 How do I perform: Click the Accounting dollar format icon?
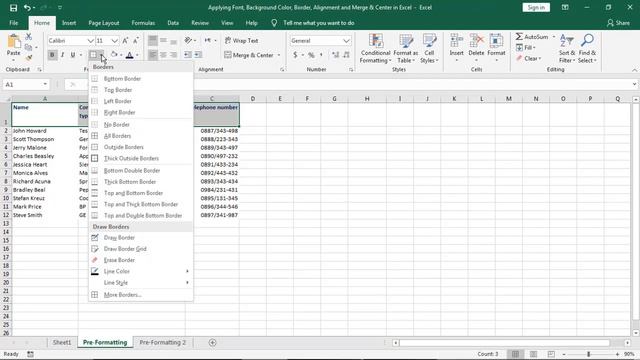pyautogui.click(x=295, y=55)
